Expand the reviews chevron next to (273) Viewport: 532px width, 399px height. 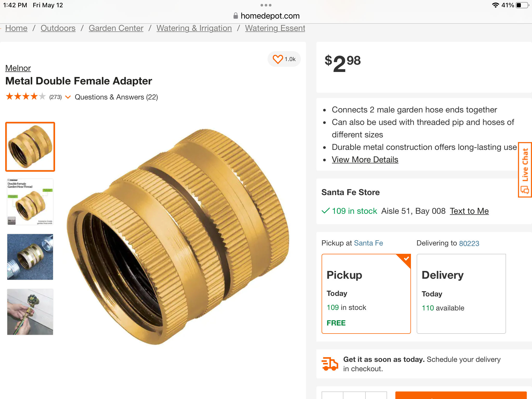(68, 97)
